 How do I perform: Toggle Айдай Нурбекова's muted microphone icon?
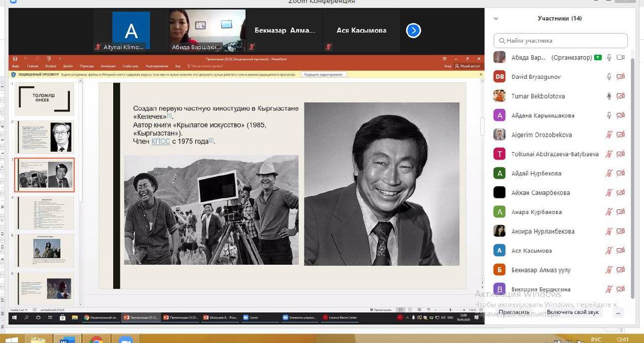609,174
